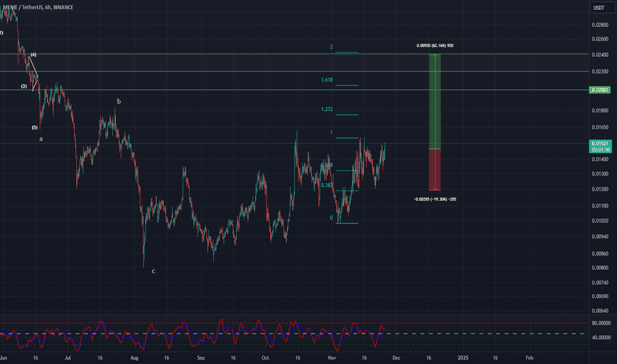Image resolution: width=617 pixels, height=364 pixels.
Task: Click the 0.00800 price axis label
Action: 600,268
